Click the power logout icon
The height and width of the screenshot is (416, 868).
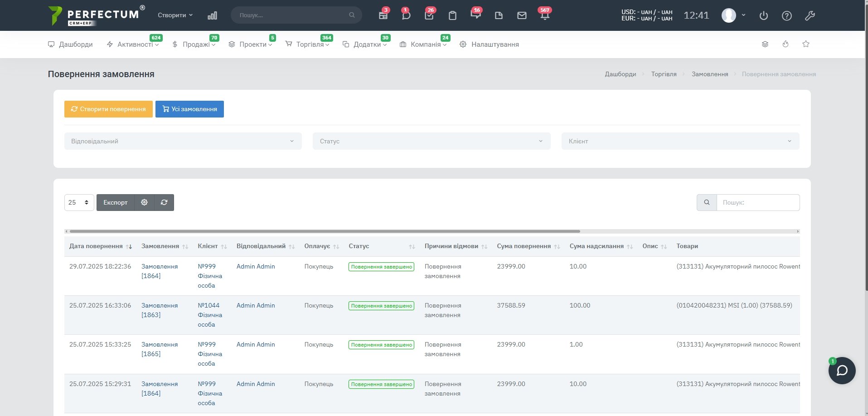coord(764,16)
